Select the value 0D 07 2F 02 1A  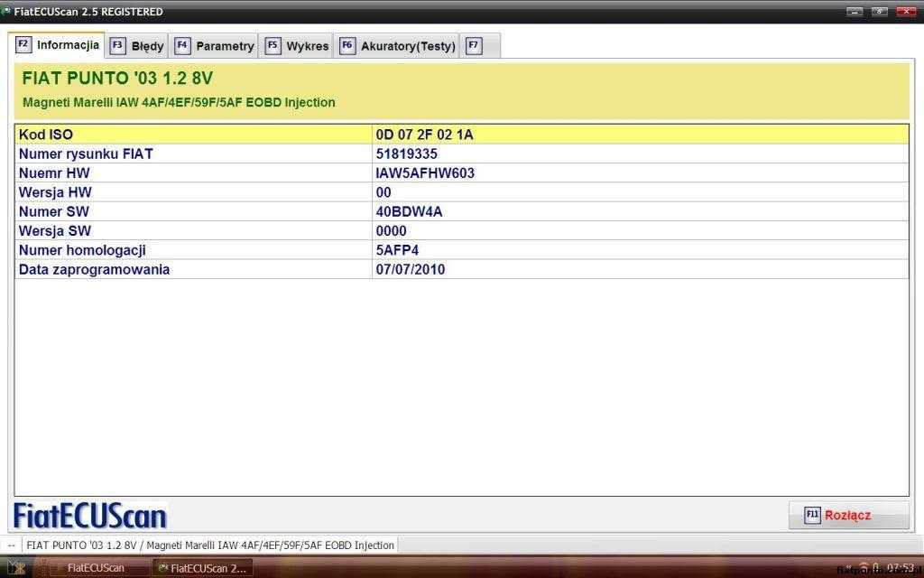pyautogui.click(x=424, y=135)
